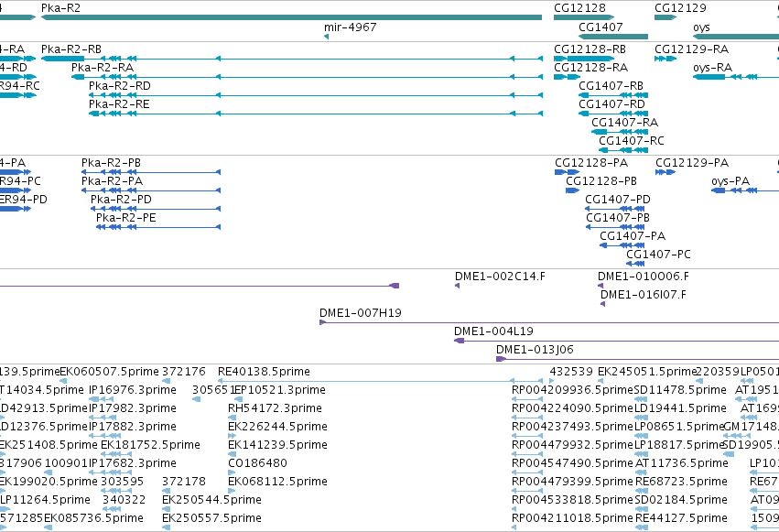Click the oys gene label
This screenshot has height=532, width=779.
click(701, 27)
